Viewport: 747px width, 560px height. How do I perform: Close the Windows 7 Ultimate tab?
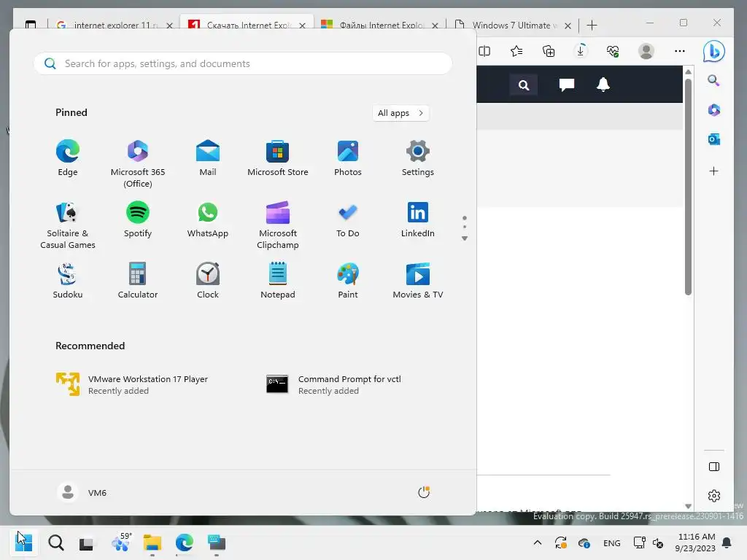(568, 26)
